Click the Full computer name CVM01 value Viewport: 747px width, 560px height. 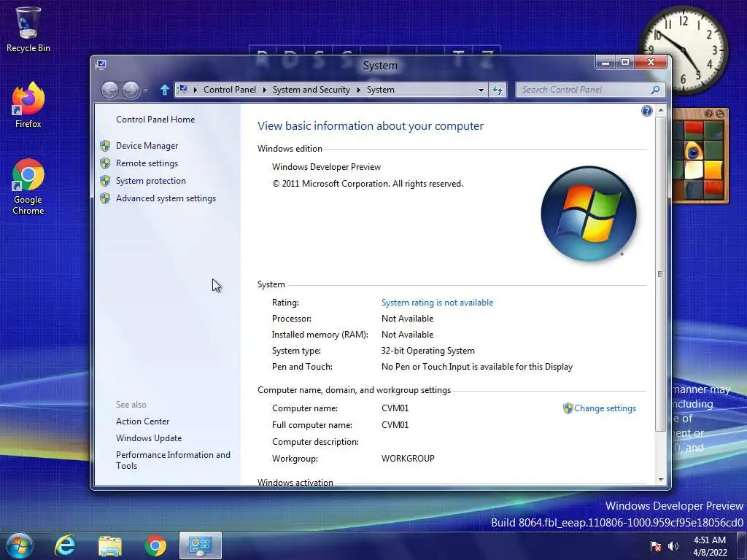[x=395, y=425]
